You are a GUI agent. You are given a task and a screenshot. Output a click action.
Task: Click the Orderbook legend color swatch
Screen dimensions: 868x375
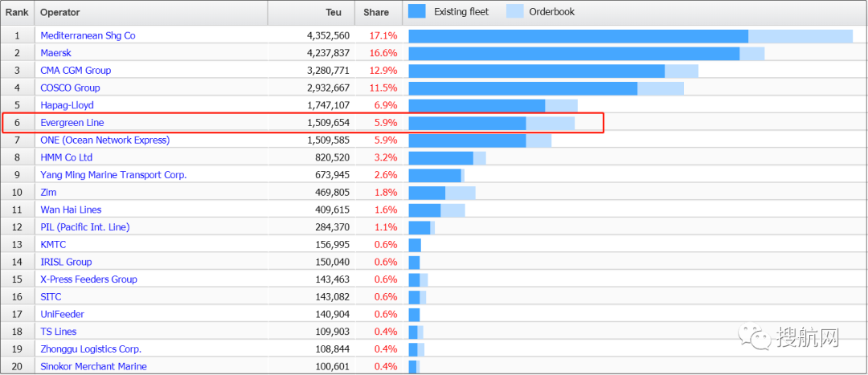coord(514,11)
